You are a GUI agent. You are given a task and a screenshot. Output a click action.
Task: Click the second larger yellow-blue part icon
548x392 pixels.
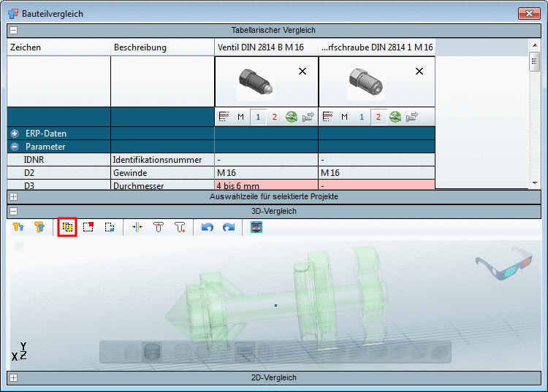pyautogui.click(x=39, y=227)
